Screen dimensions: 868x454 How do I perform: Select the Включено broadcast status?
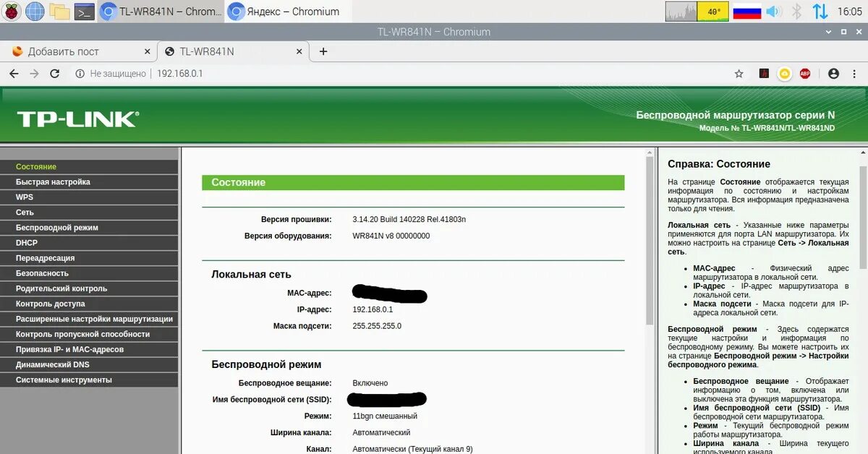coord(370,383)
